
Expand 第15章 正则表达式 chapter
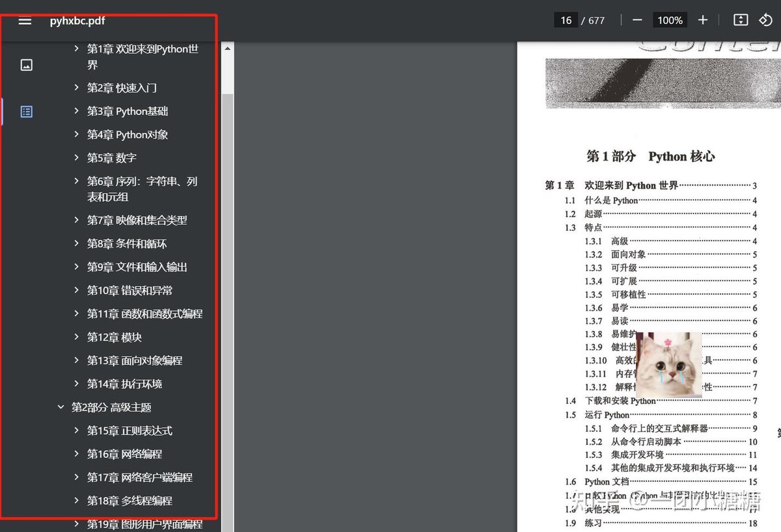77,430
